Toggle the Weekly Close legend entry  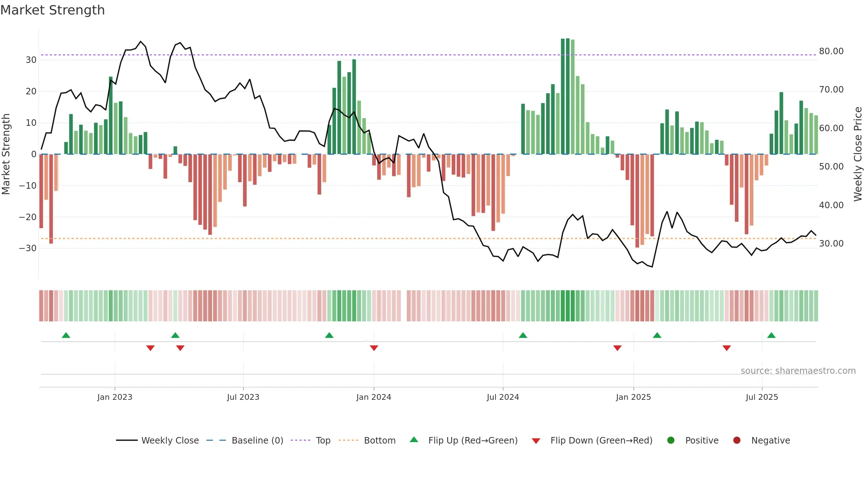coord(157,440)
